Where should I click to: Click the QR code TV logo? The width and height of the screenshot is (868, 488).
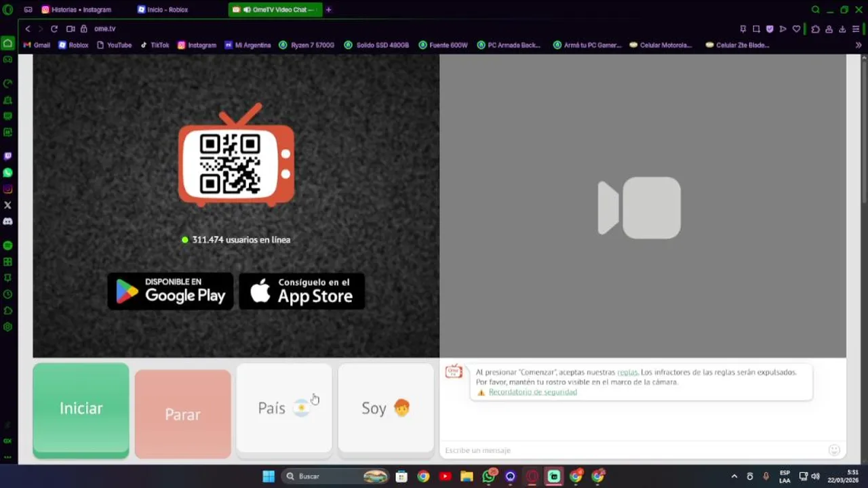pyautogui.click(x=237, y=155)
